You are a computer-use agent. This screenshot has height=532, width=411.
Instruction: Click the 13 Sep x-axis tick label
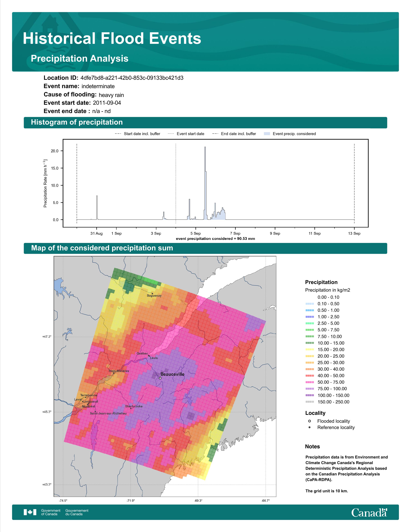354,233
